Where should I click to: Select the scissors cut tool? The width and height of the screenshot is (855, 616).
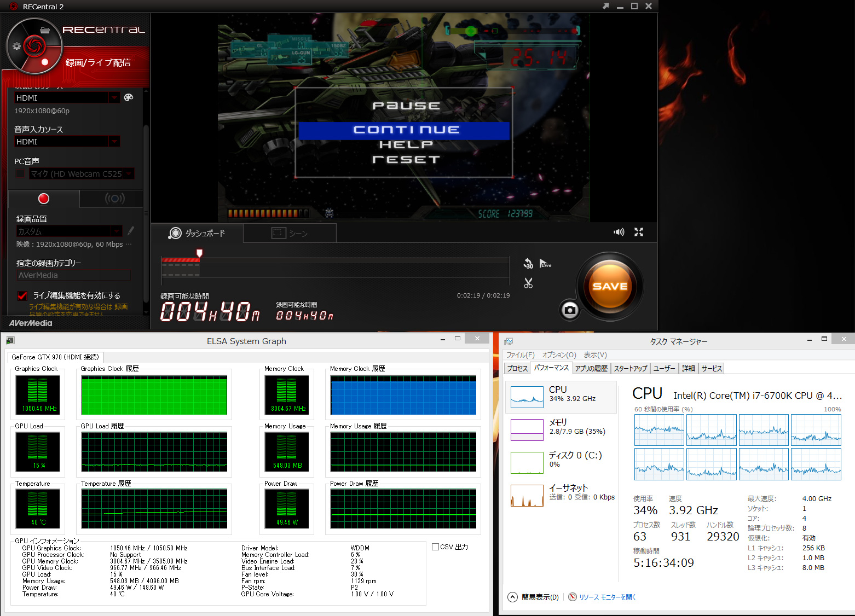pos(528,283)
